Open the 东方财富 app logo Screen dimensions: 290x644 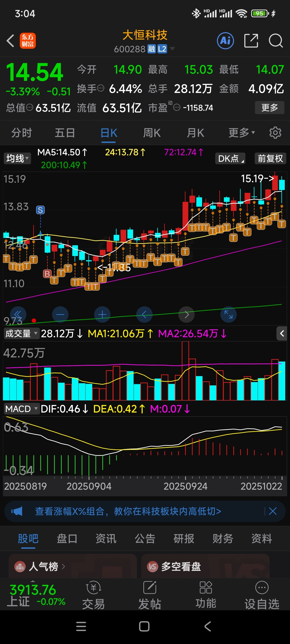[x=28, y=41]
